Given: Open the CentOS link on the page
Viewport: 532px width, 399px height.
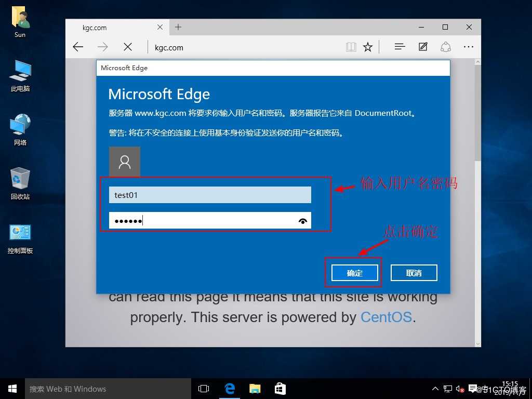Looking at the screenshot, I should (386, 317).
